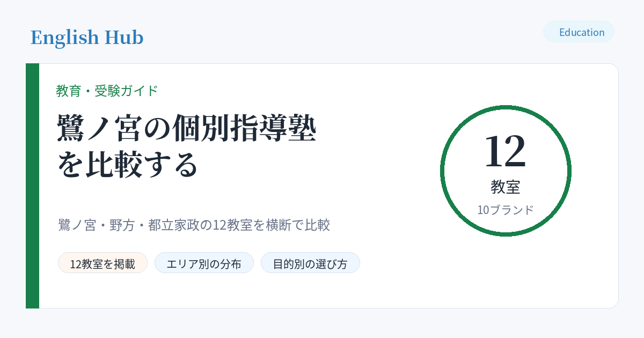This screenshot has height=338, width=644.
Task: Click the 教室 label inside the circle
Action: tap(506, 187)
